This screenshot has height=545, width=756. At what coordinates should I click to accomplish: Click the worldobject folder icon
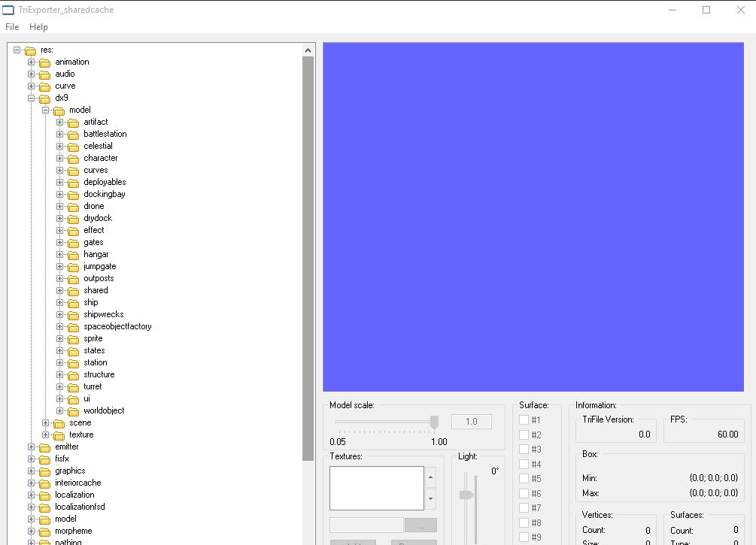pyautogui.click(x=73, y=411)
